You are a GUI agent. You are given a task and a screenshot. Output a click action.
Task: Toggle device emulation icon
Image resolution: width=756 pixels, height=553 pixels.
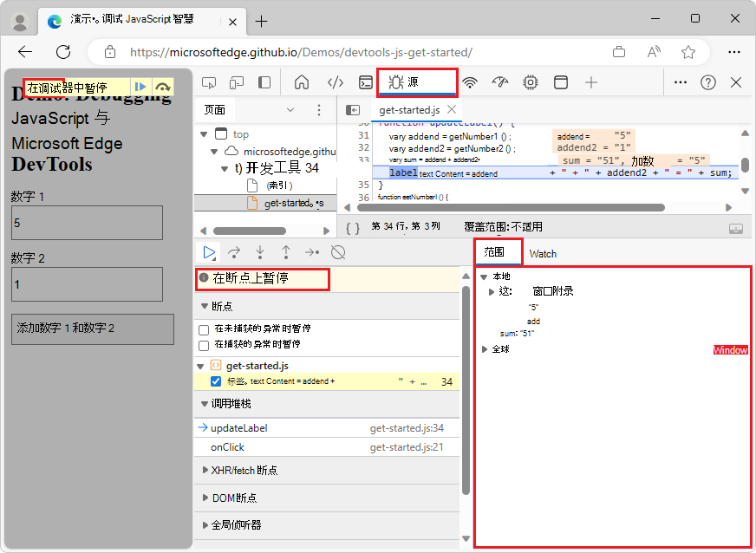[236, 83]
